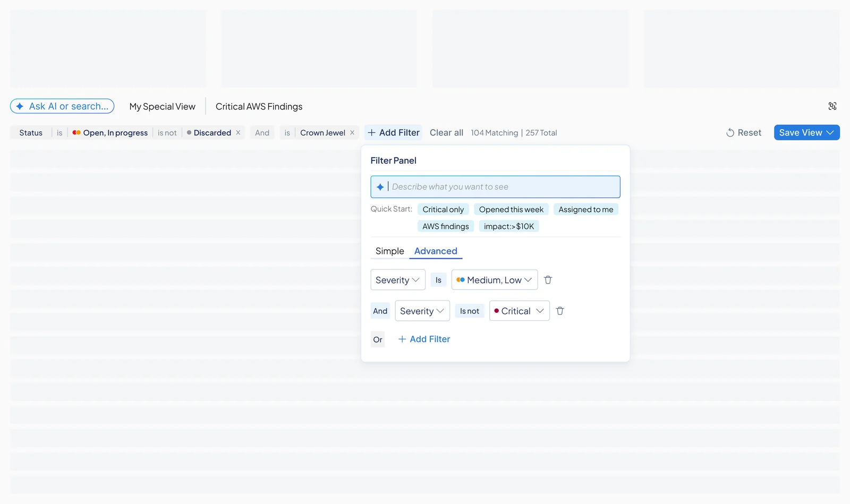Switch to the Advanced tab
The width and height of the screenshot is (850, 504).
436,251
